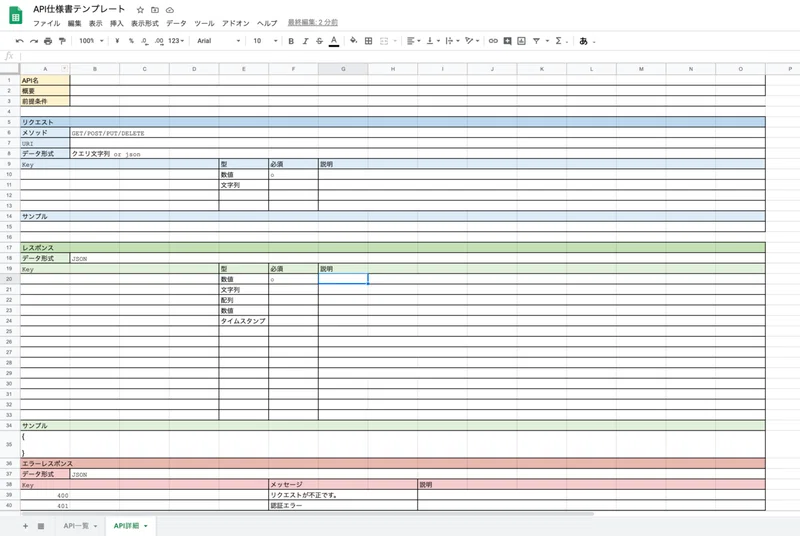This screenshot has height=536, width=800.
Task: Open the 表示 menu
Action: coord(95,23)
